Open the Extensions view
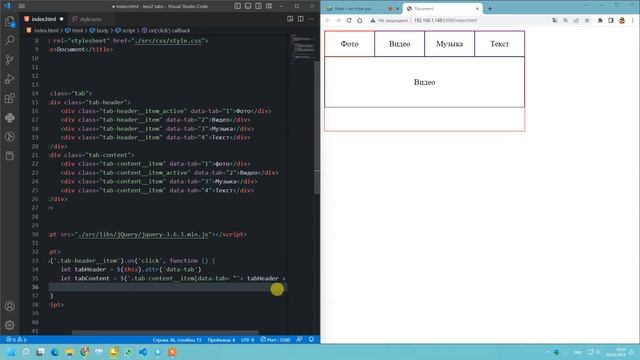 9,98
